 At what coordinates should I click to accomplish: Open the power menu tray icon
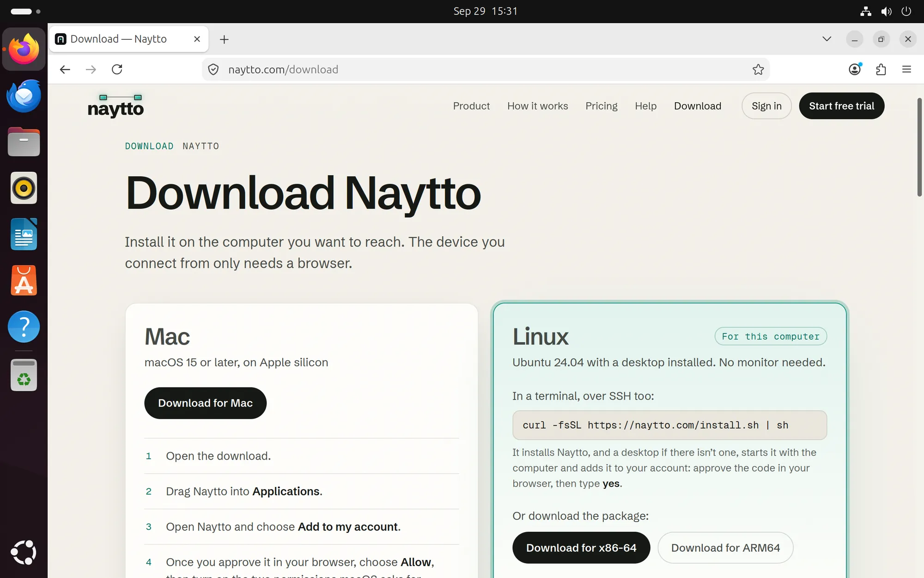906,11
